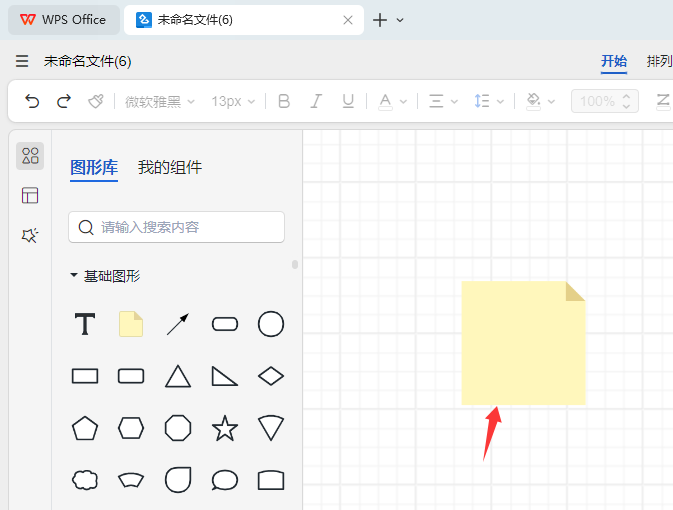Expand the line spacing dropdown arrow
The image size is (673, 510).
pos(500,102)
